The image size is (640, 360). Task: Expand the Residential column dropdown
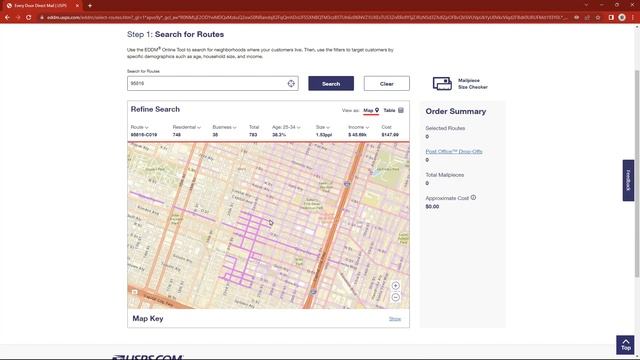(x=187, y=127)
